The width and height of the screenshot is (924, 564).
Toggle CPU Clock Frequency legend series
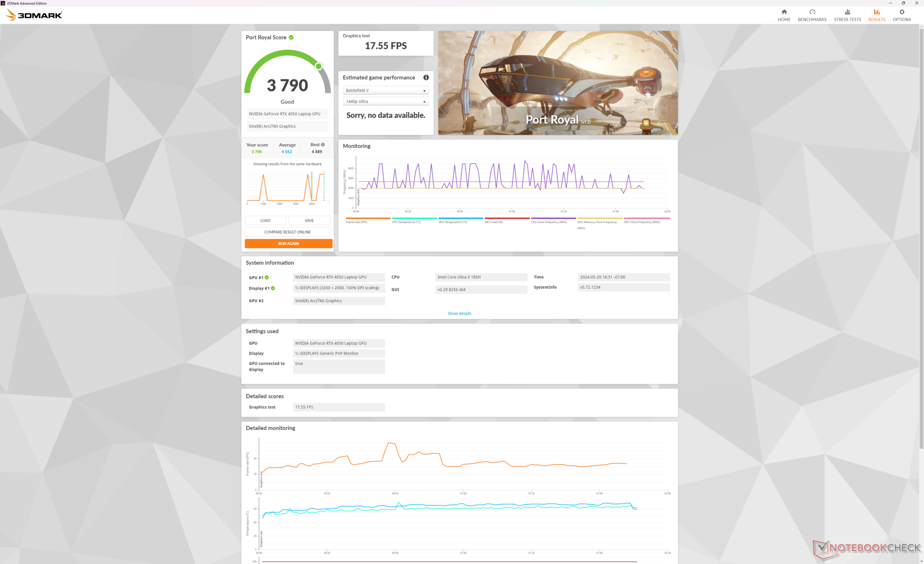click(549, 222)
